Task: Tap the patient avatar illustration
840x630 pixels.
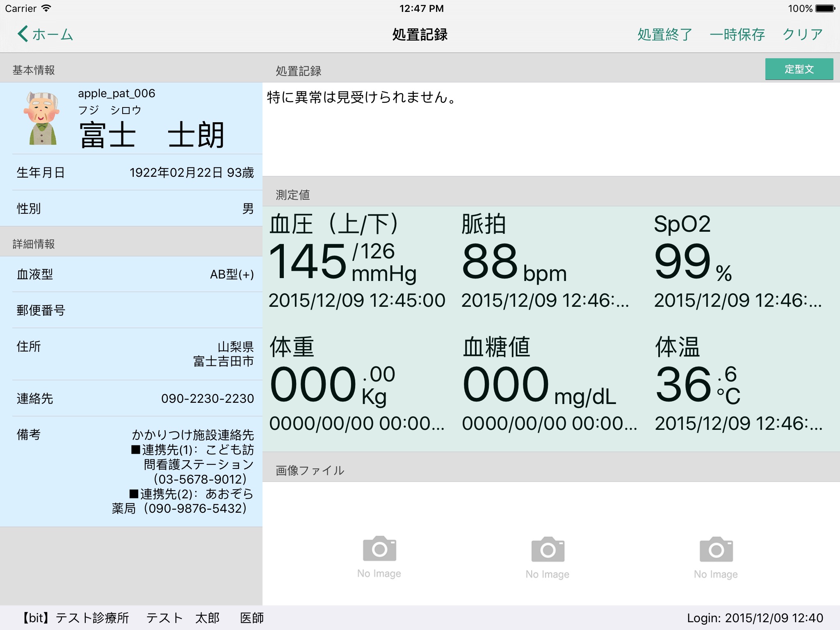Action: [42, 118]
